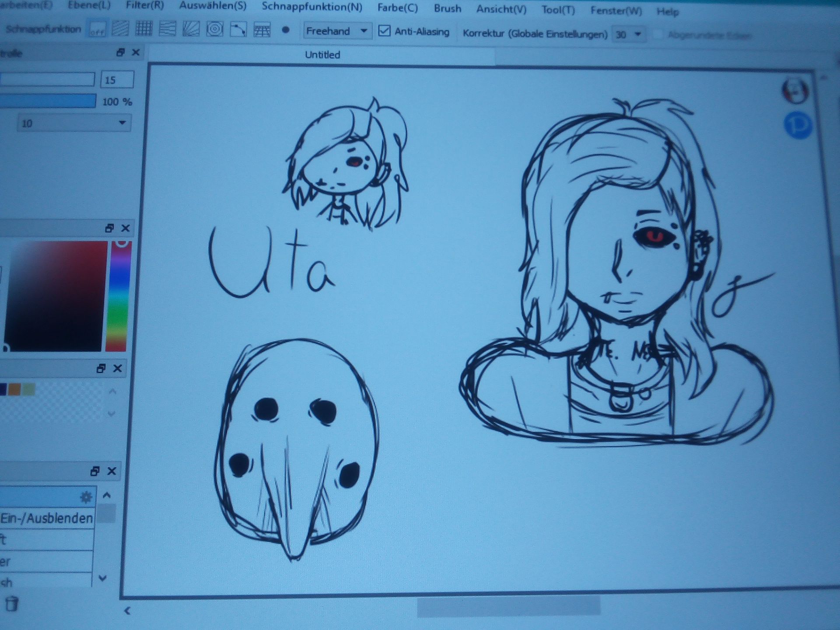Image resolution: width=840 pixels, height=630 pixels.
Task: Undock the layer panel
Action: coord(95,471)
